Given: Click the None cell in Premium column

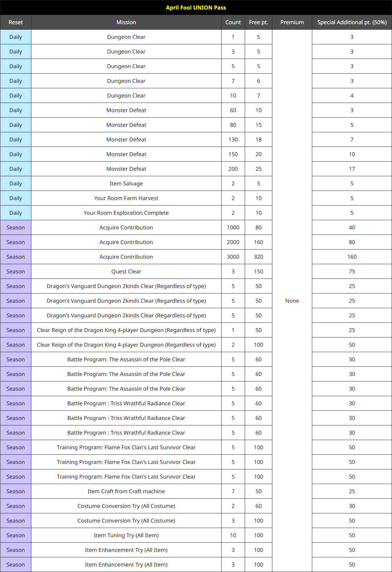Looking at the screenshot, I should point(292,301).
